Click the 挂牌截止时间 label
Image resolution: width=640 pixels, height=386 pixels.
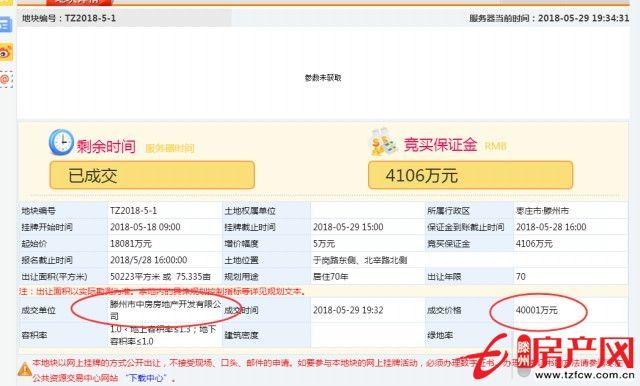tap(250, 227)
